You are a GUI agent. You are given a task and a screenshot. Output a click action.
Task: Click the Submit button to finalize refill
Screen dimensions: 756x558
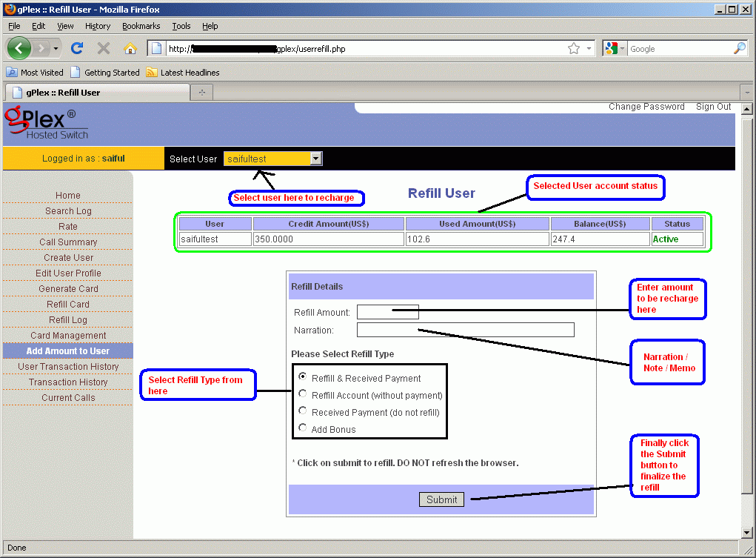(441, 499)
